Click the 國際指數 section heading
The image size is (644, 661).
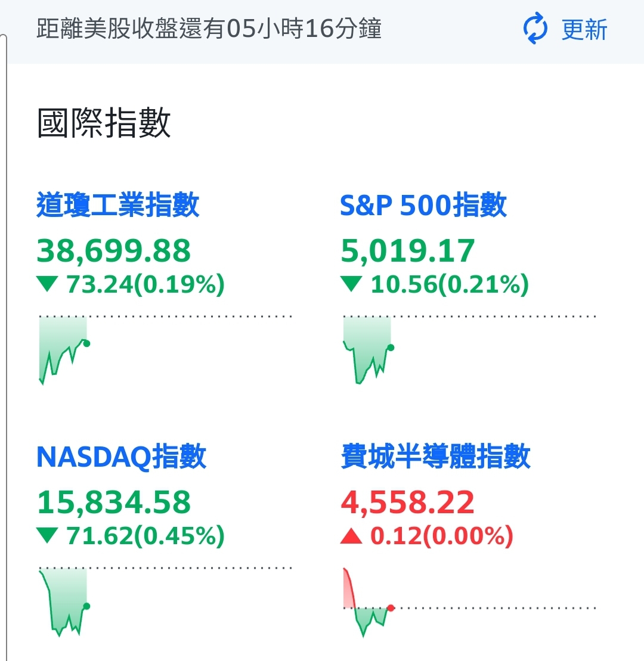[x=104, y=123]
